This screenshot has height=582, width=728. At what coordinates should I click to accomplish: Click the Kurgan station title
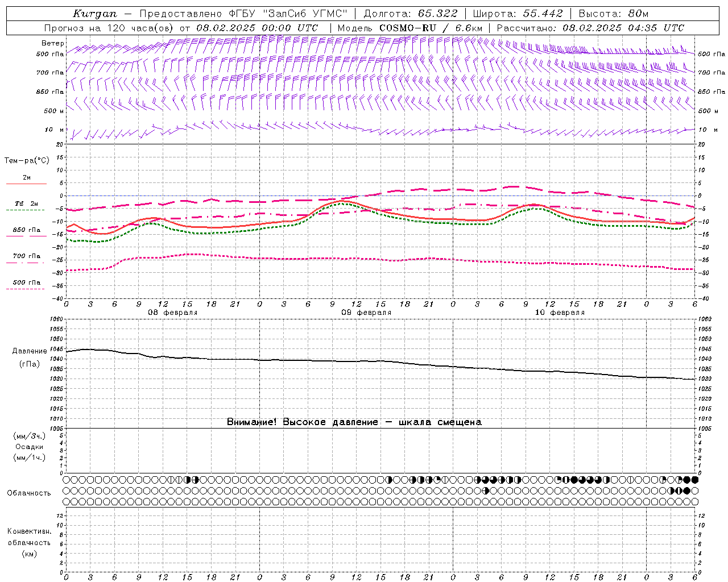(96, 14)
